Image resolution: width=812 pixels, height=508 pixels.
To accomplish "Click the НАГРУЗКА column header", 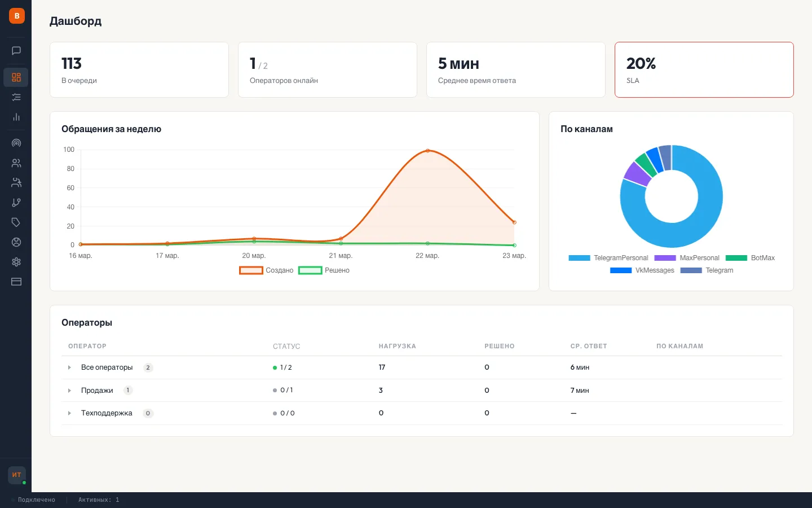I will (x=397, y=346).
